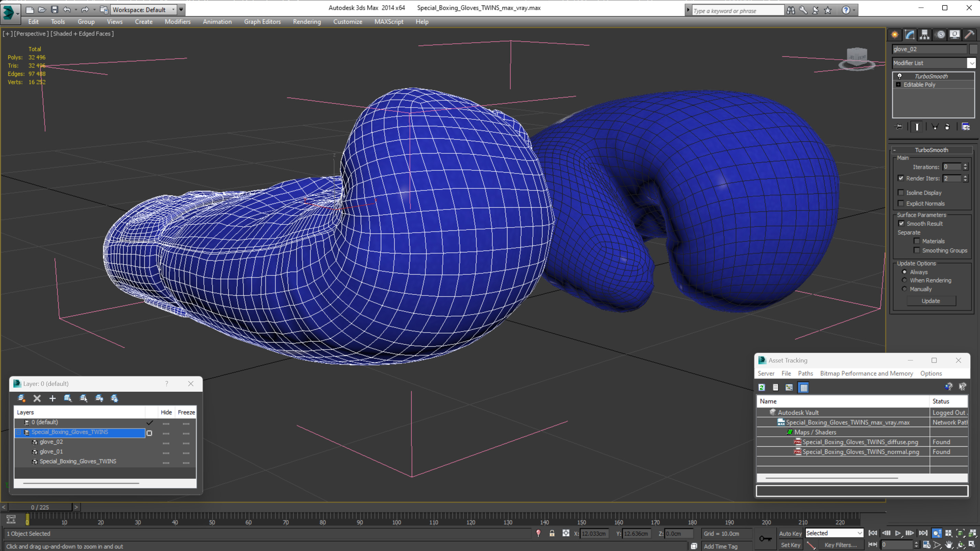Open the Rendering menu in menu bar

[x=307, y=22]
